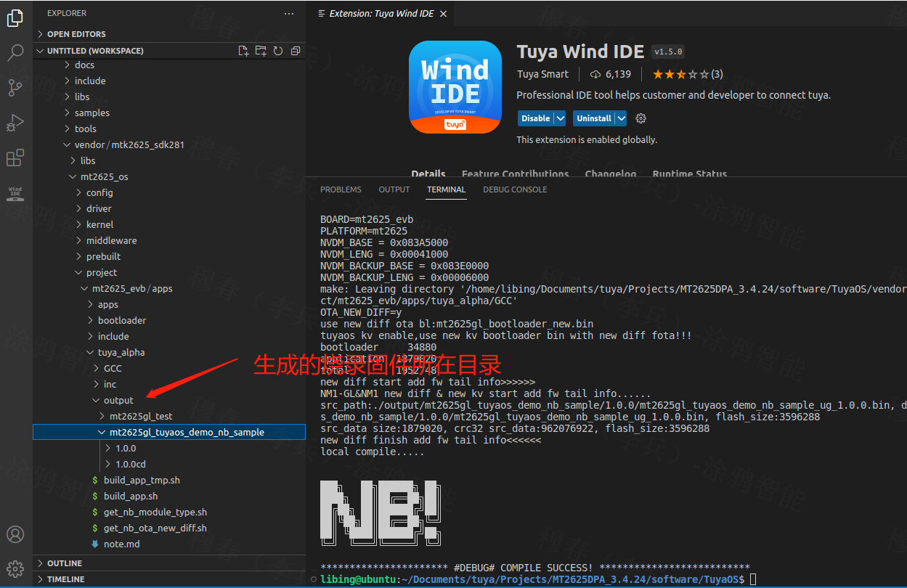Select the bootloader folder
This screenshot has width=907, height=588.
pos(169,320)
